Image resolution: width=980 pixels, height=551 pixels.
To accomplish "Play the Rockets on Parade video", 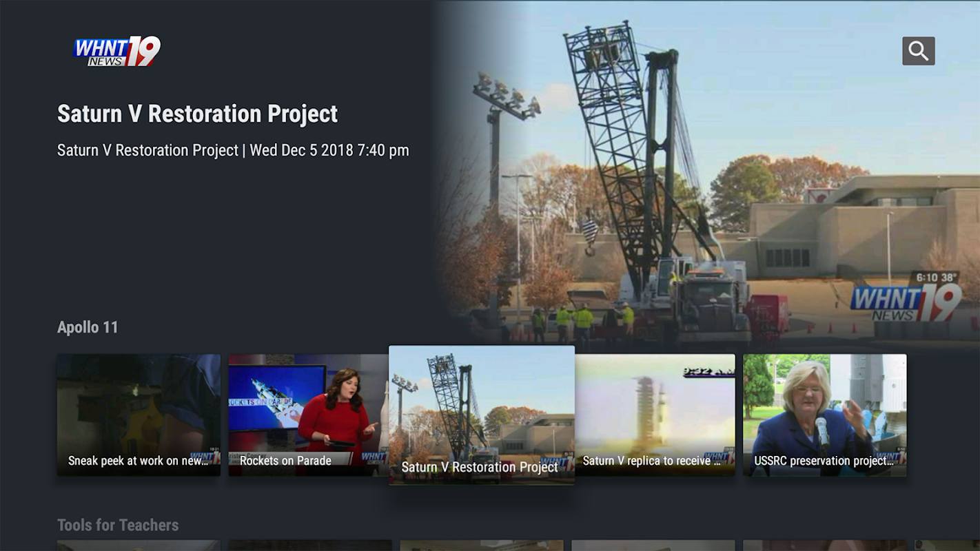I will pyautogui.click(x=308, y=415).
